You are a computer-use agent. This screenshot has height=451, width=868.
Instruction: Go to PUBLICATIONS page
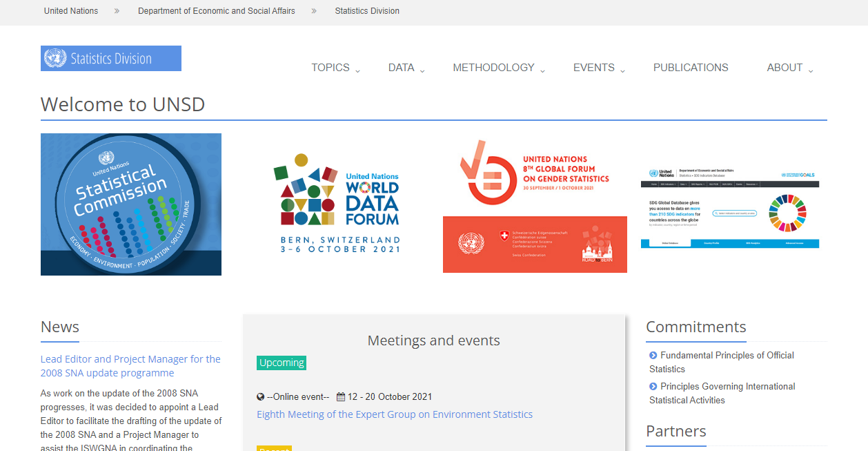tap(691, 68)
